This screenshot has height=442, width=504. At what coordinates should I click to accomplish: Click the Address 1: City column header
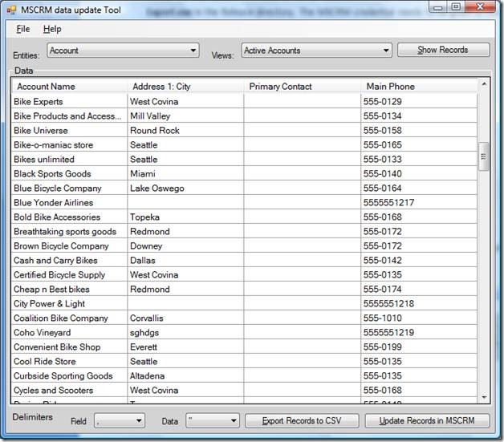pos(185,87)
